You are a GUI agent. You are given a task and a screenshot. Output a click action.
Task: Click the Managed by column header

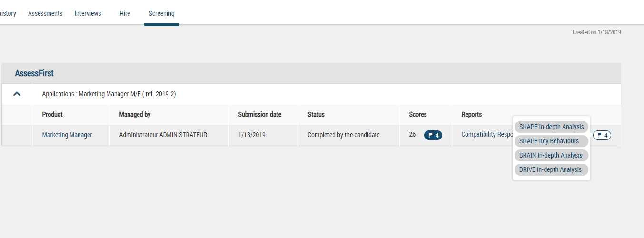tap(135, 114)
